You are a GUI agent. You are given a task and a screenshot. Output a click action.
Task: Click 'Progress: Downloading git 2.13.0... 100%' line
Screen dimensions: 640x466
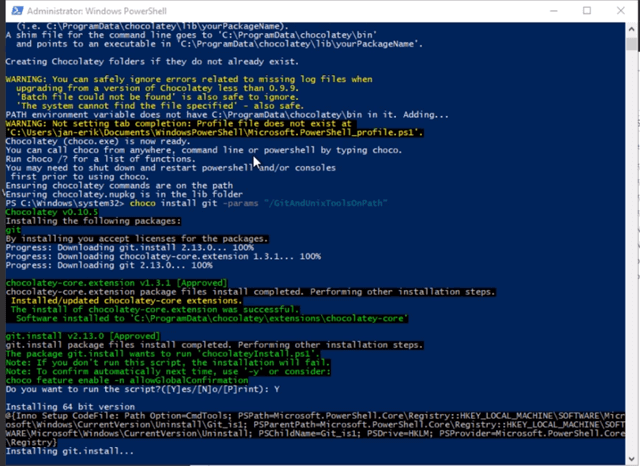109,266
